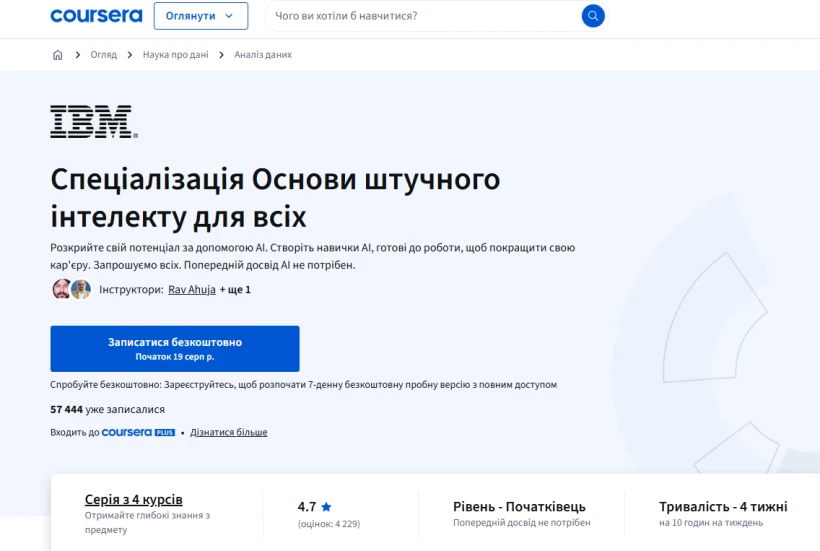Click the blue magnifier search button
The width and height of the screenshot is (820, 551).
[593, 16]
